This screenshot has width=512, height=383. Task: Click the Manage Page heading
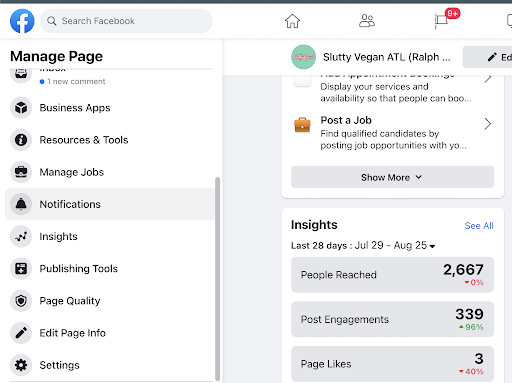pyautogui.click(x=56, y=56)
